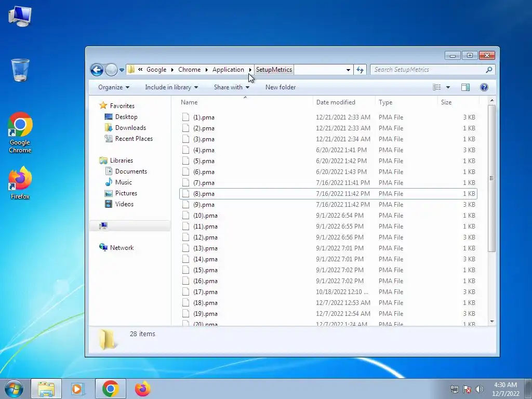Image resolution: width=532 pixels, height=399 pixels.
Task: Open Google Chrome from taskbar
Action: (x=110, y=389)
